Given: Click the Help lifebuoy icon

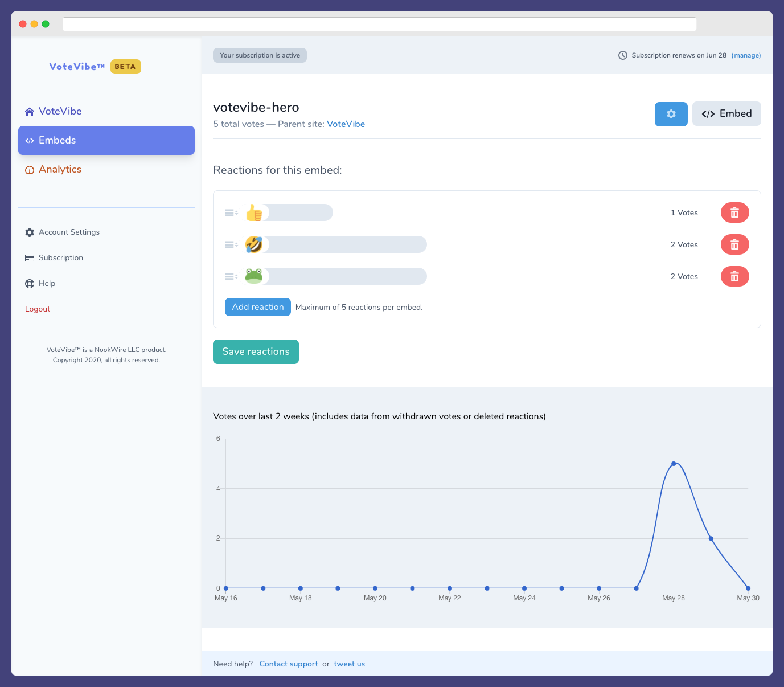Looking at the screenshot, I should 30,284.
